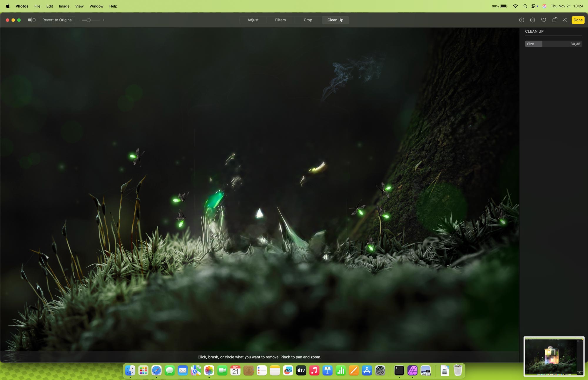Open the photo Info icon

tap(522, 20)
